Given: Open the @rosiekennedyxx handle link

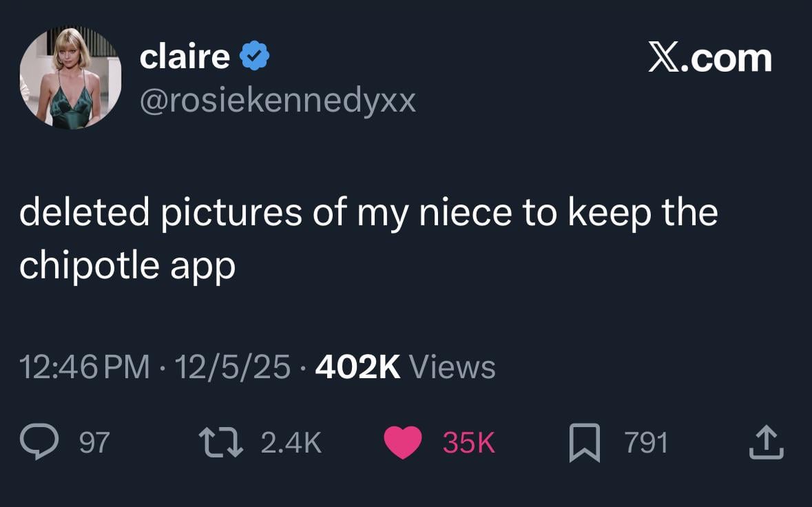Looking at the screenshot, I should click(278, 101).
